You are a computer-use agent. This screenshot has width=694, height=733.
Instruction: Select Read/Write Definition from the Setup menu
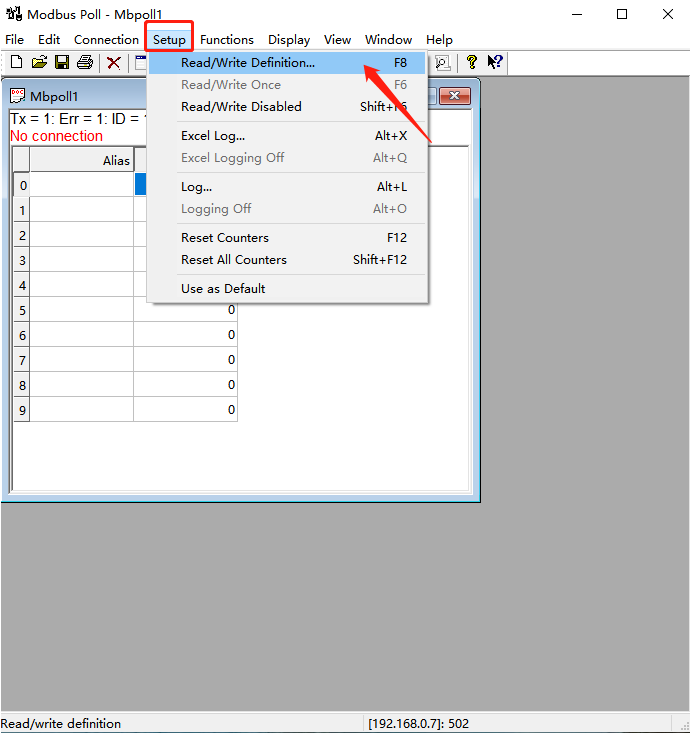[248, 63]
